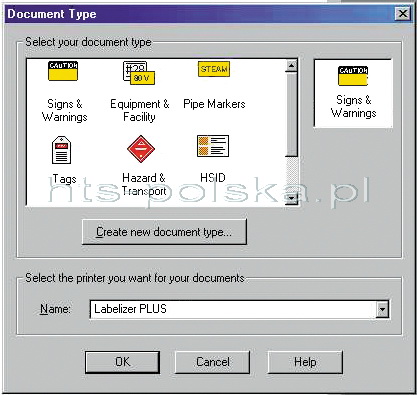417x395 pixels.
Task: Choose the Hazard & Transport diamond icon
Action: click(141, 149)
